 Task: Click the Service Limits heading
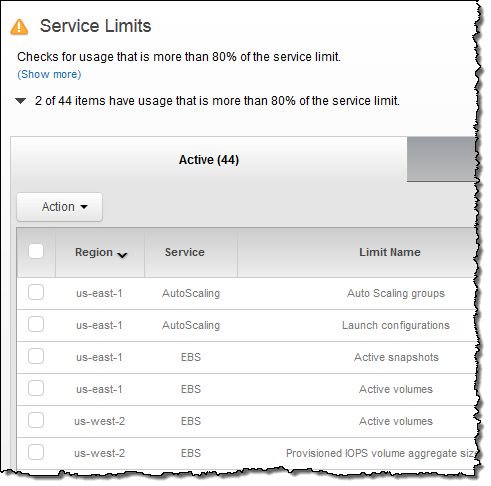96,26
